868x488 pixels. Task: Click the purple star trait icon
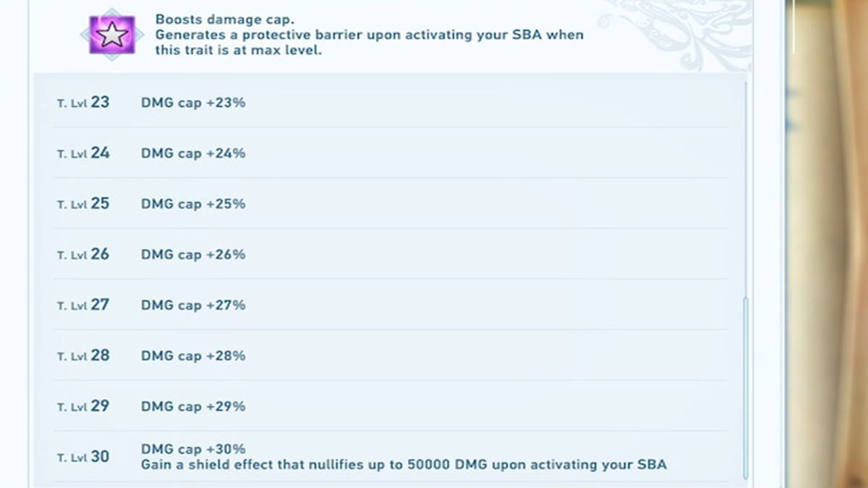point(112,35)
